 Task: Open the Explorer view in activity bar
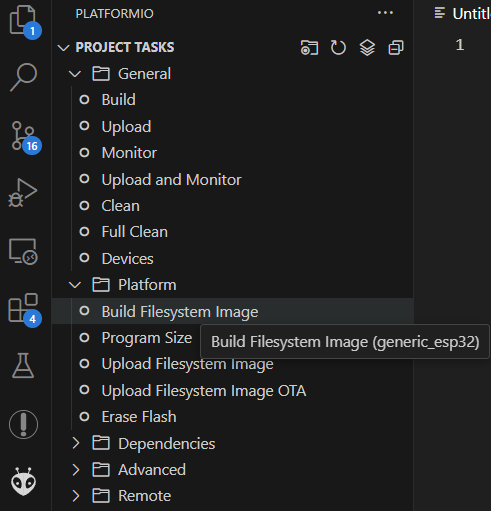pos(23,21)
